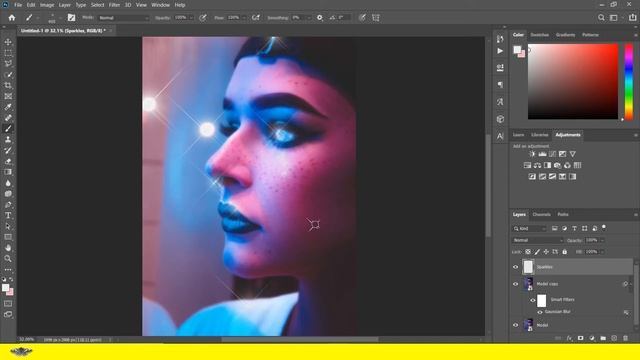Select the Eyedropper tool
The height and width of the screenshot is (360, 640).
pos(8,107)
